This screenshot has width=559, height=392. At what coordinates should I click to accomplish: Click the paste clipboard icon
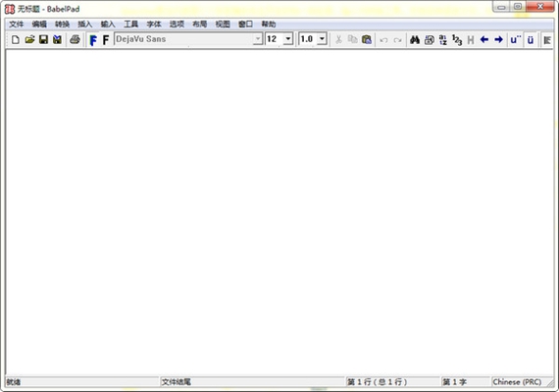pos(367,39)
